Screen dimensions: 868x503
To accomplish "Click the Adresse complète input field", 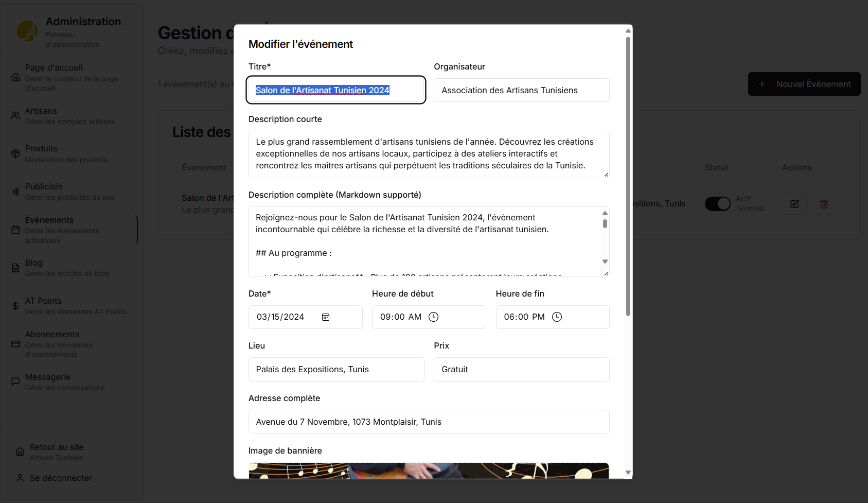I will click(x=429, y=422).
